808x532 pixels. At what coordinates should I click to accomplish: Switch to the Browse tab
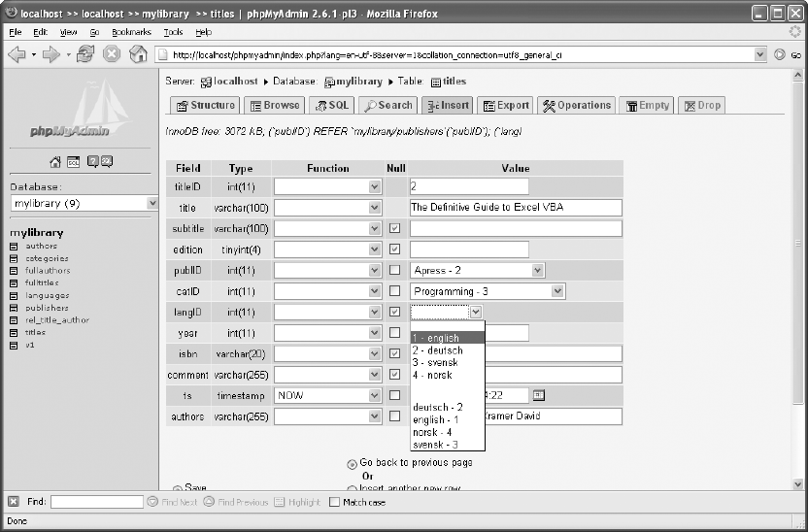pyautogui.click(x=275, y=105)
